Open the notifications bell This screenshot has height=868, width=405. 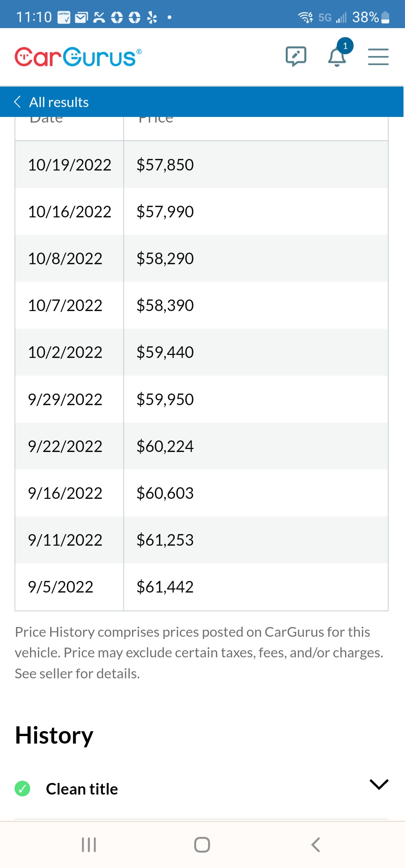[x=337, y=58]
